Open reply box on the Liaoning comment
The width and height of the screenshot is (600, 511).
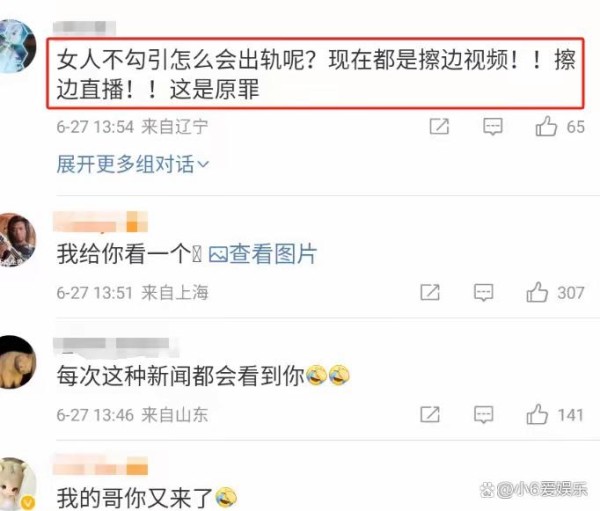492,127
